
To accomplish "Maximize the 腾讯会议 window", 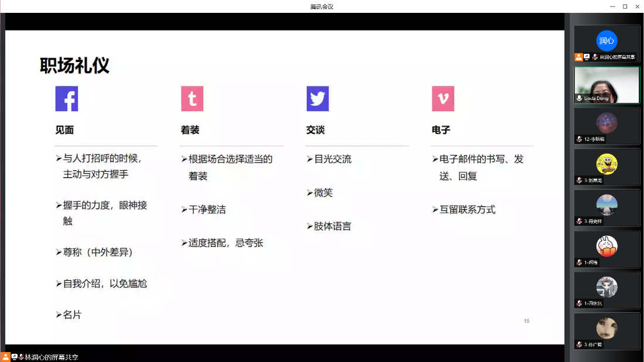I will click(625, 6).
